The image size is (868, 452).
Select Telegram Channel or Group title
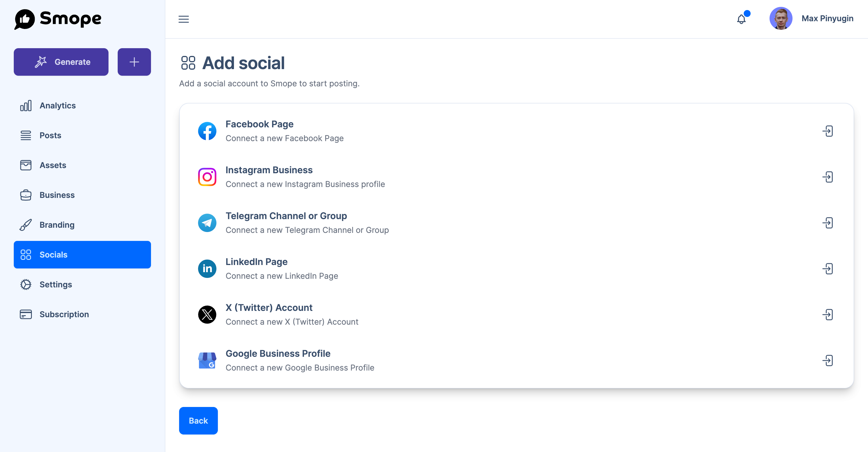[x=286, y=216]
